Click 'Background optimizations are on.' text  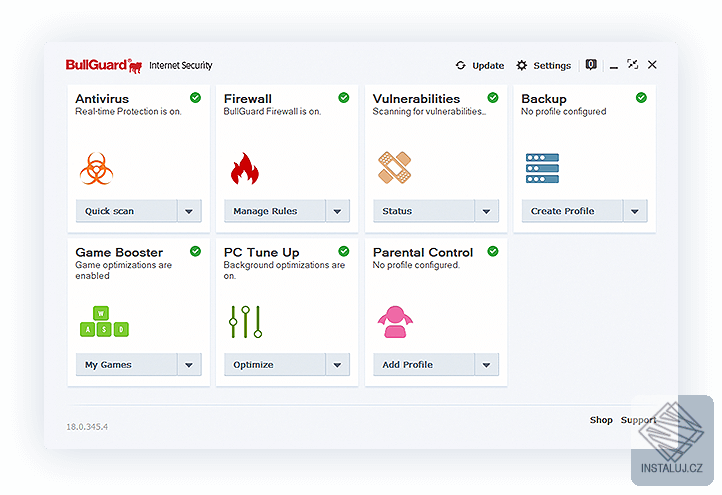point(284,270)
